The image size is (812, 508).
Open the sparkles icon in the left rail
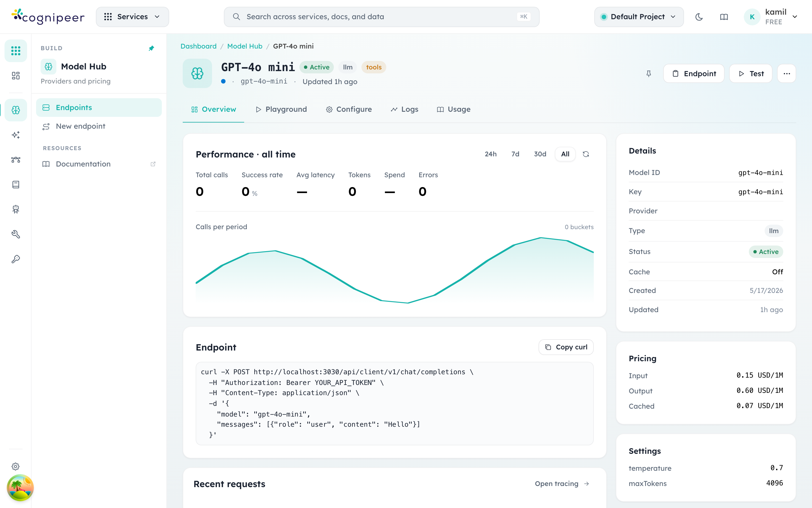tap(16, 135)
